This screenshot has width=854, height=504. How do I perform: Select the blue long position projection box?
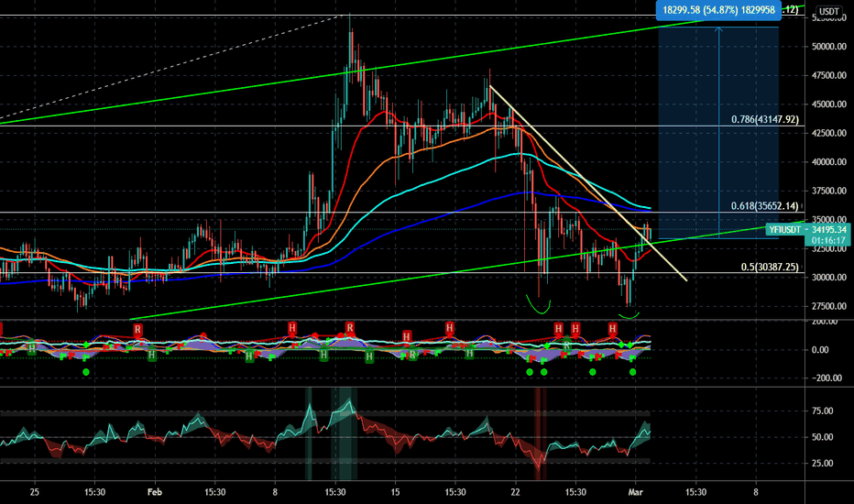pos(718,133)
